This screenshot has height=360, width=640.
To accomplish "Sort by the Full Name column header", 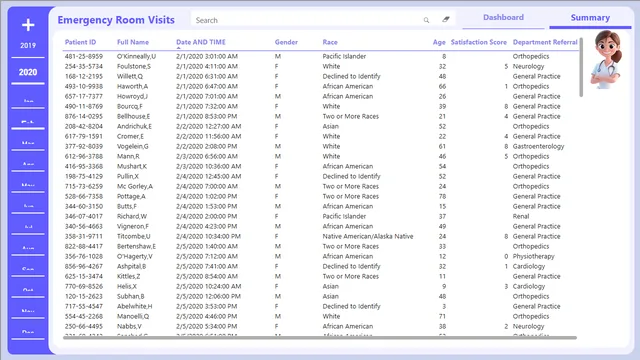I will tap(133, 42).
